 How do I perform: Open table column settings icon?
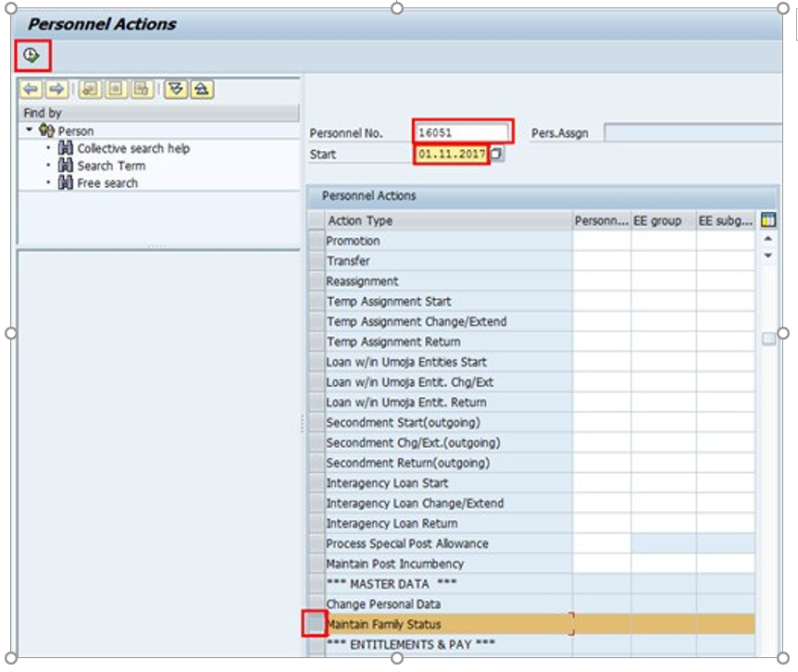point(768,220)
